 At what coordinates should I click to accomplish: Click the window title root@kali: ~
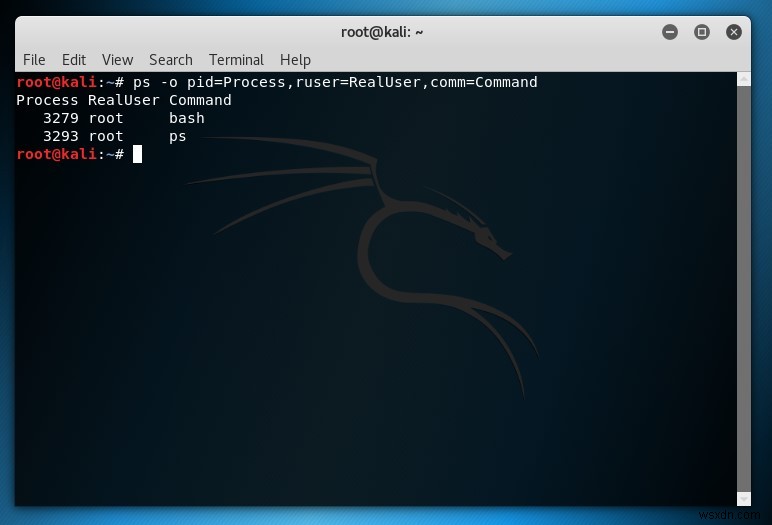[x=382, y=33]
